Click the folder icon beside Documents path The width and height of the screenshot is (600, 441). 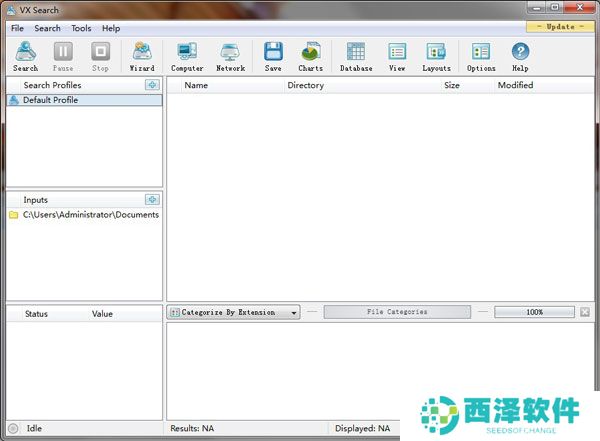tap(14, 215)
